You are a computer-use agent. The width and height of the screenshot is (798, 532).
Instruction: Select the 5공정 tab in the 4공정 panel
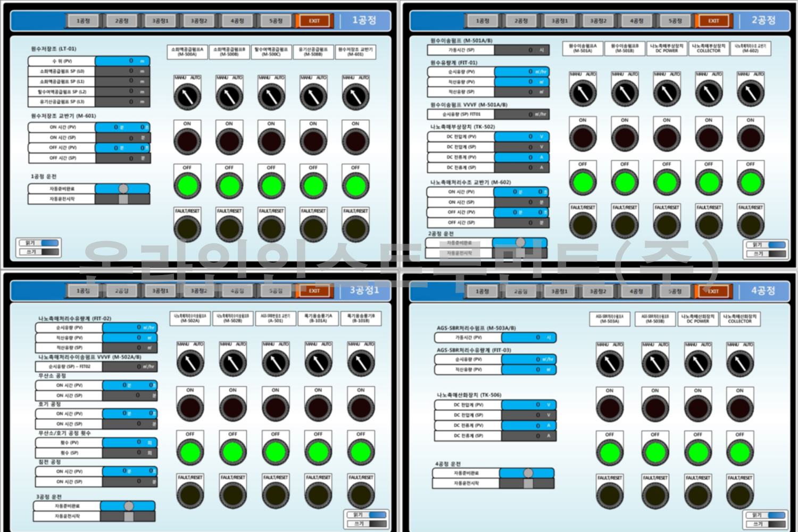click(x=675, y=291)
